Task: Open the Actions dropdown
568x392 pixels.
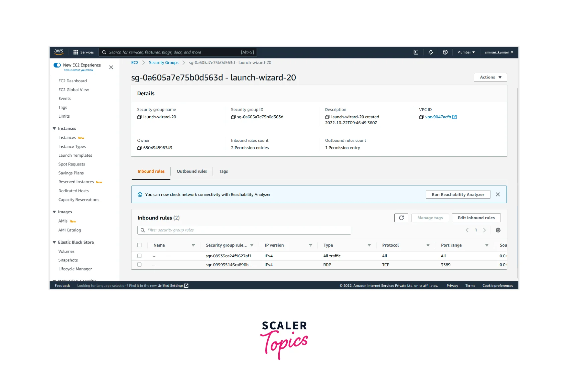Action: pyautogui.click(x=490, y=77)
